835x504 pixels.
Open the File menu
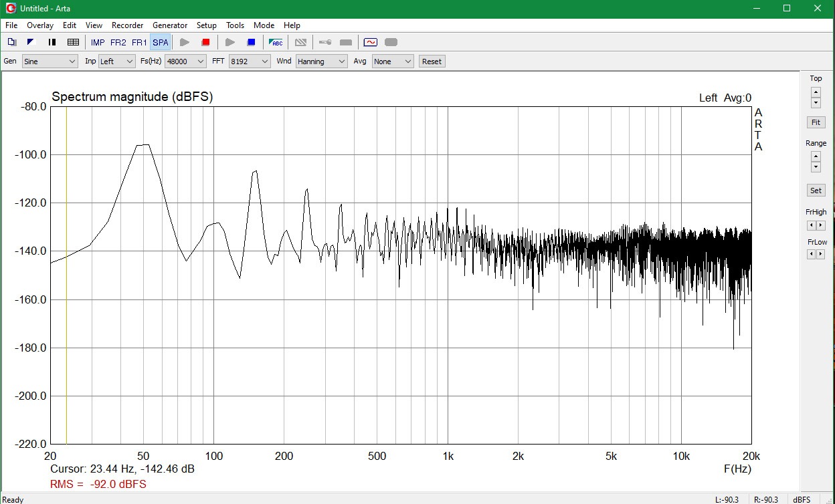pyautogui.click(x=11, y=25)
